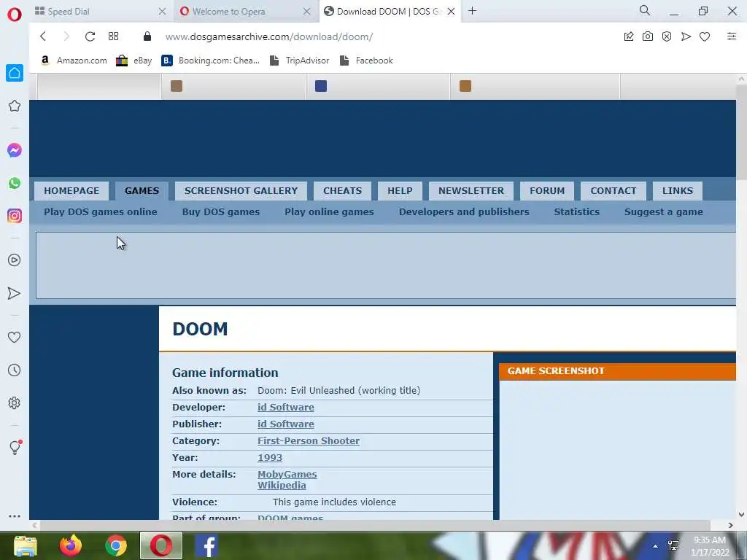Click Buy DOS games link
This screenshot has width=747, height=560.
[221, 212]
